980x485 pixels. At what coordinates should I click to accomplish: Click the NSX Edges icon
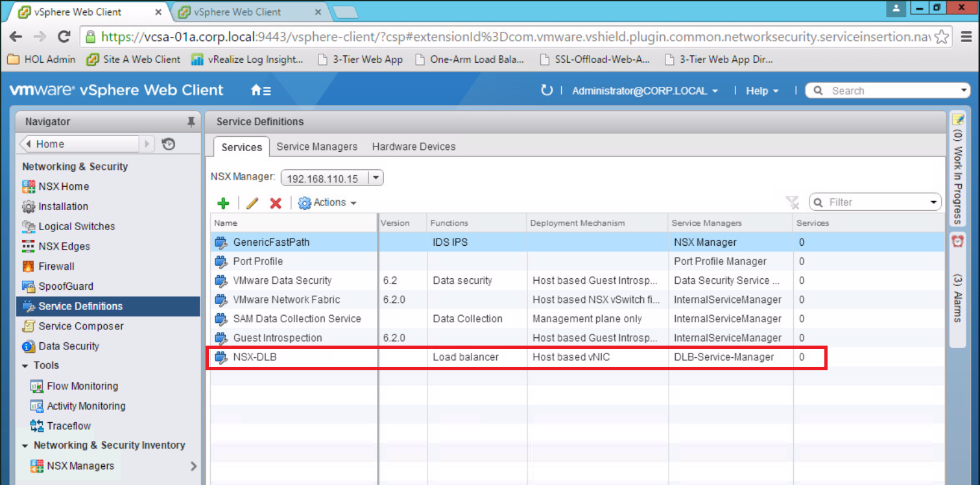point(29,246)
